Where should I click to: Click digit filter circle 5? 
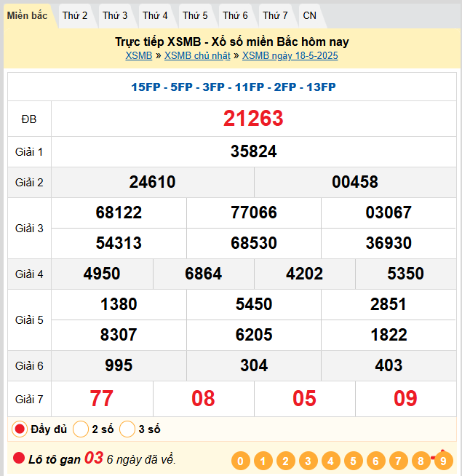[353, 461]
